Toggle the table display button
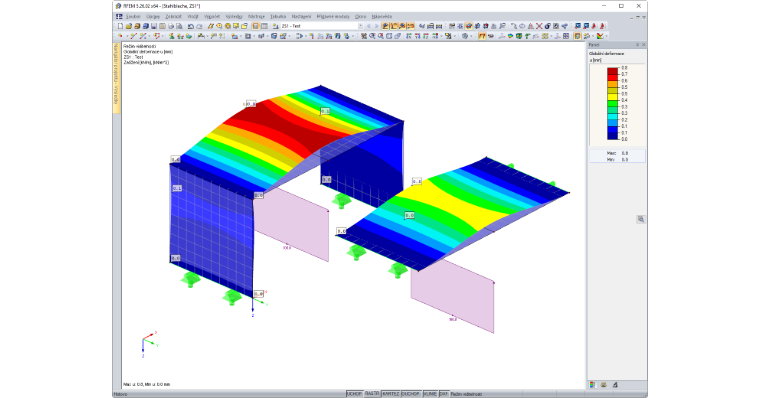The image size is (760, 398). click(264, 26)
